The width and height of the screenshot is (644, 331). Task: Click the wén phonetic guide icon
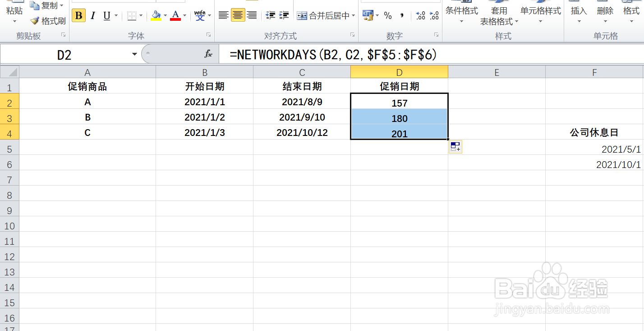[200, 16]
